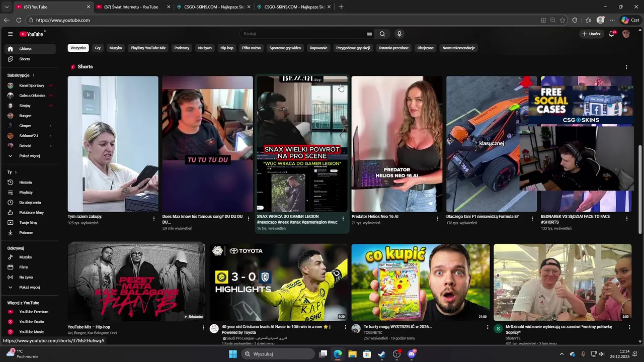644x362 pixels.
Task: Open Twoje filmy in sidebar
Action: 31,223
